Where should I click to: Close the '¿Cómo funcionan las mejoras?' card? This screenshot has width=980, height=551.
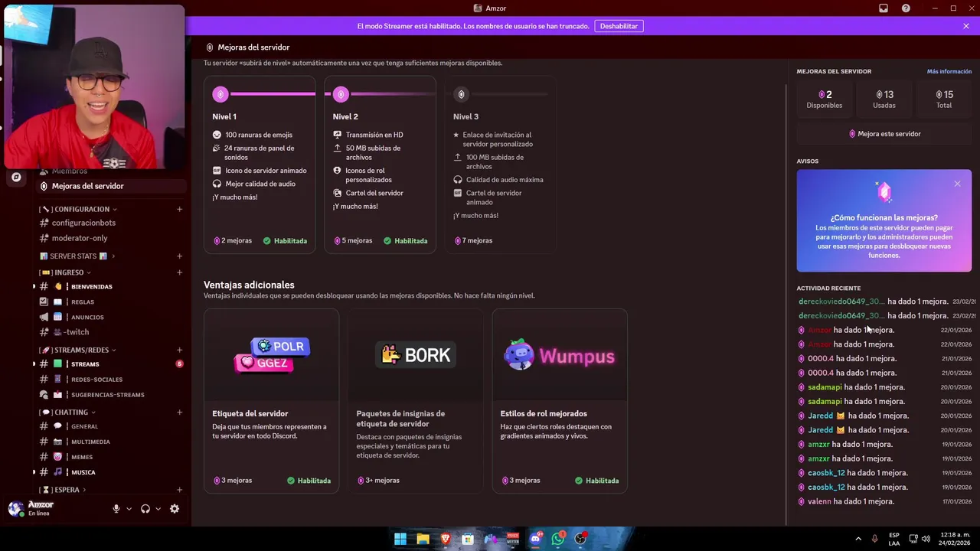(x=957, y=184)
